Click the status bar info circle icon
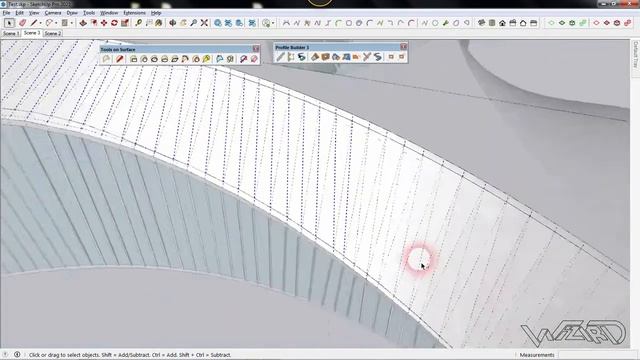Screen dimensions: 640x360 pos(17,355)
